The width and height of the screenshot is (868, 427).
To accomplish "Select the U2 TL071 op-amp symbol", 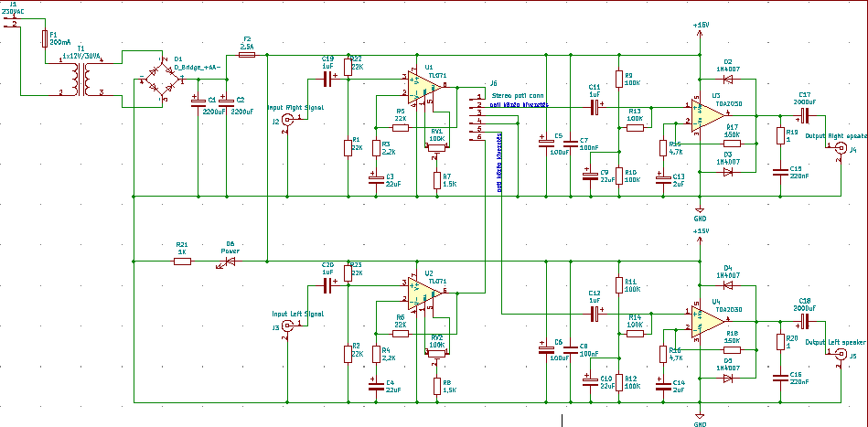I will (x=425, y=292).
